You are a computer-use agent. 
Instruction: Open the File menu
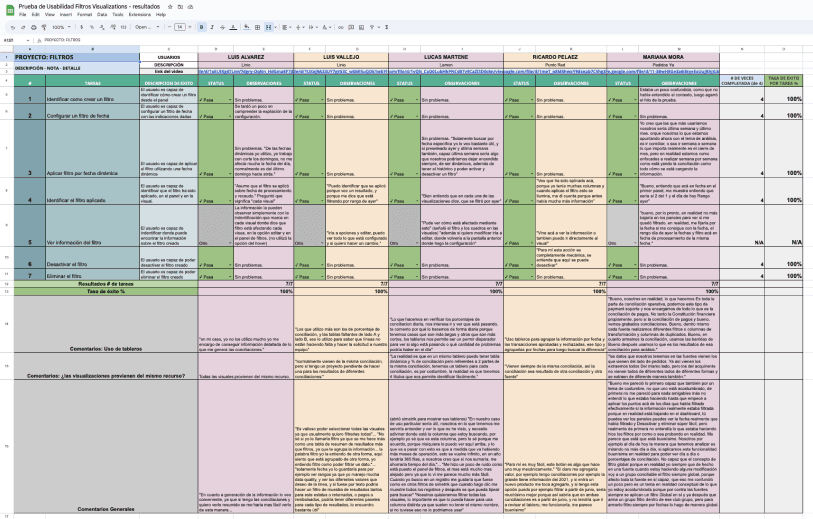pos(22,15)
